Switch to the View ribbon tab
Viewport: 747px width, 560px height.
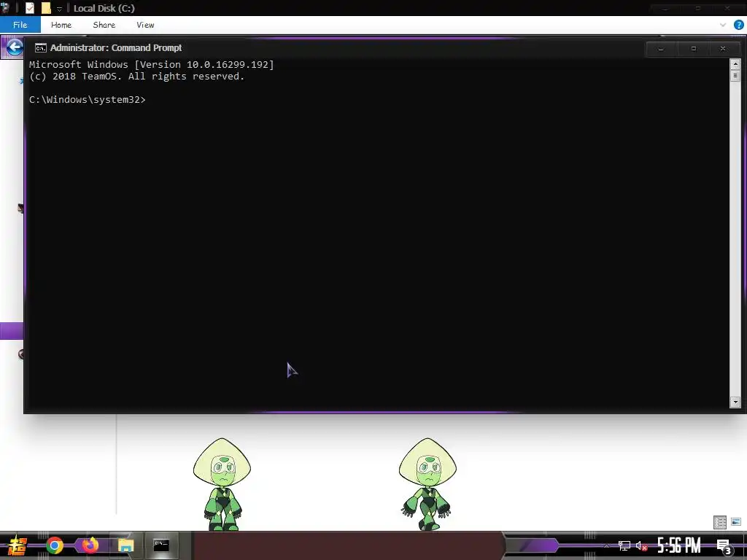[145, 25]
